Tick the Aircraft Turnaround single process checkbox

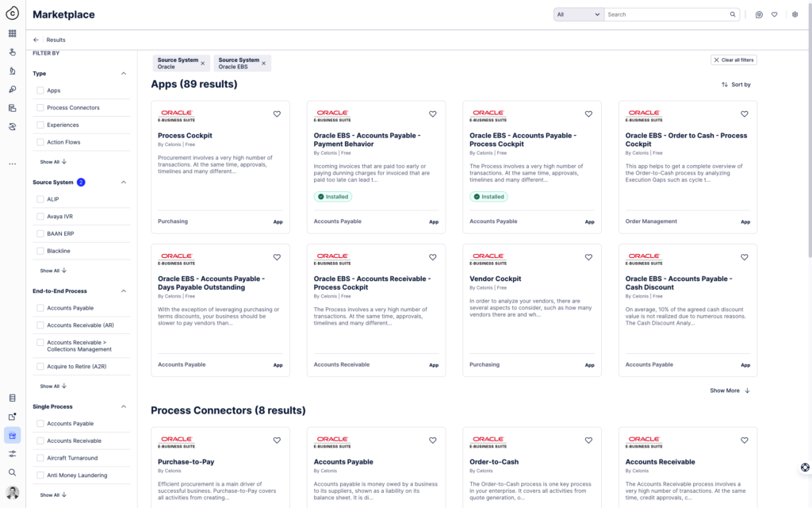pyautogui.click(x=40, y=458)
